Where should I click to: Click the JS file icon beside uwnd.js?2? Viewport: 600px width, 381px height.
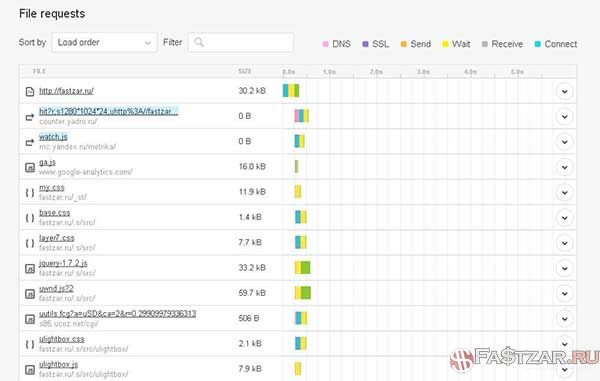30,294
